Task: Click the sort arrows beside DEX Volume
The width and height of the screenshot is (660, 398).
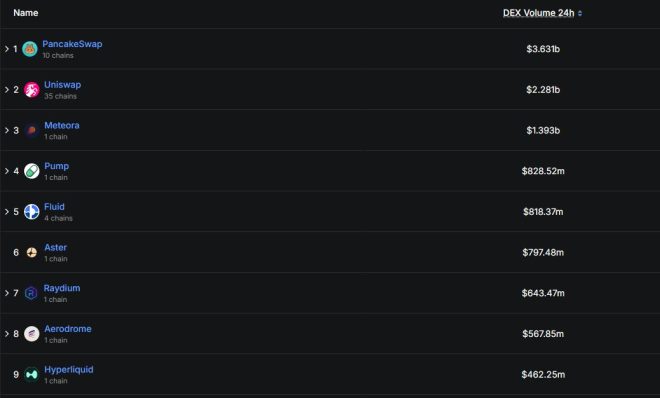Action: [x=580, y=13]
